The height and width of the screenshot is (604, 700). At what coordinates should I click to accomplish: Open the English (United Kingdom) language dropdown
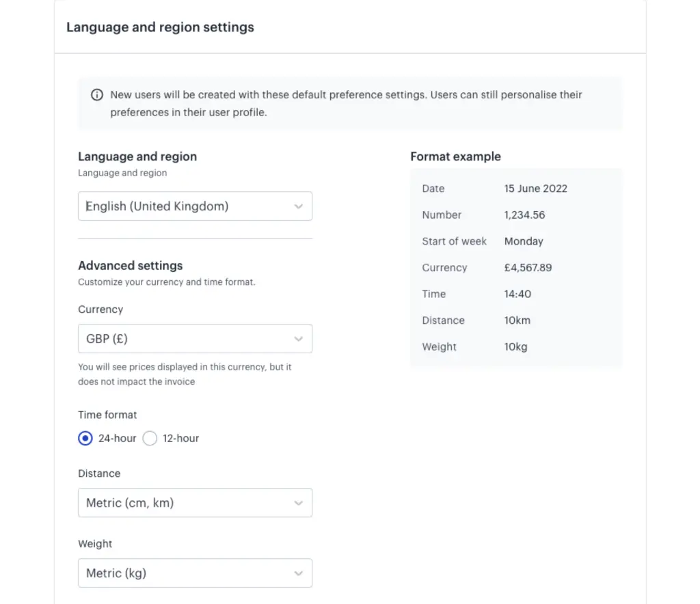(195, 206)
